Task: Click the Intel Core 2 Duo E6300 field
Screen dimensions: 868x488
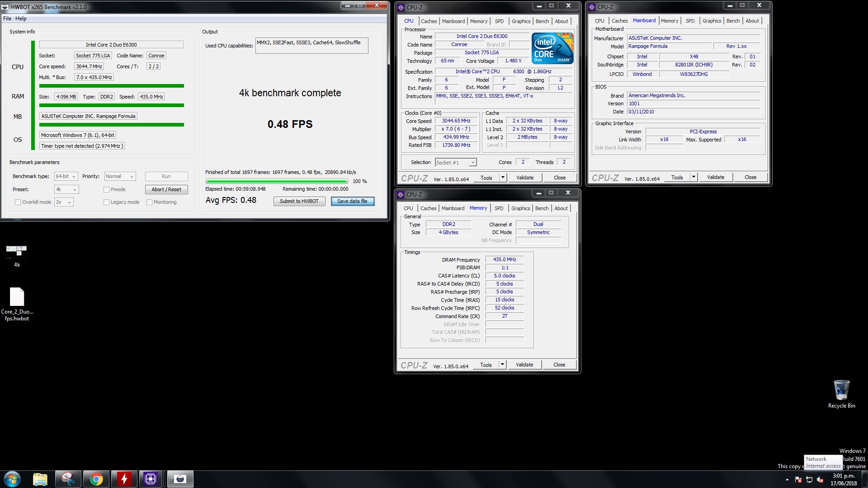Action: [x=111, y=45]
